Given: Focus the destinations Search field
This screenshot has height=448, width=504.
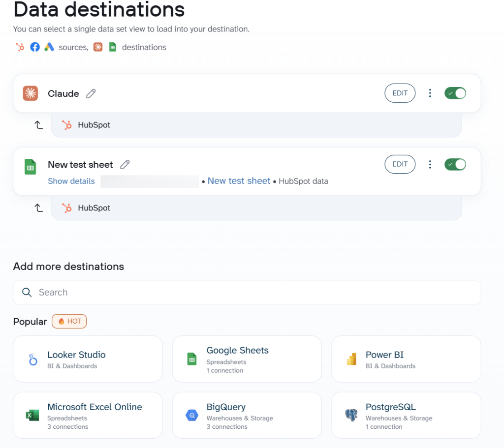Looking at the screenshot, I should point(247,293).
